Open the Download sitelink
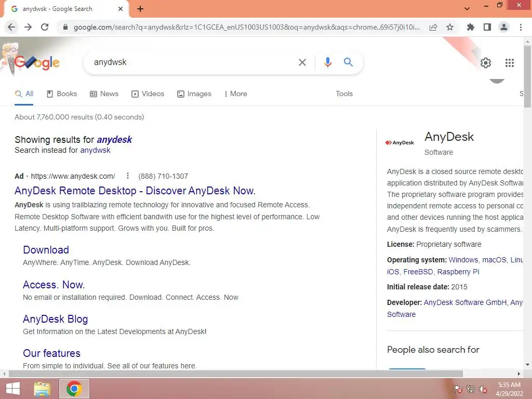The height and width of the screenshot is (399, 532). (x=46, y=250)
